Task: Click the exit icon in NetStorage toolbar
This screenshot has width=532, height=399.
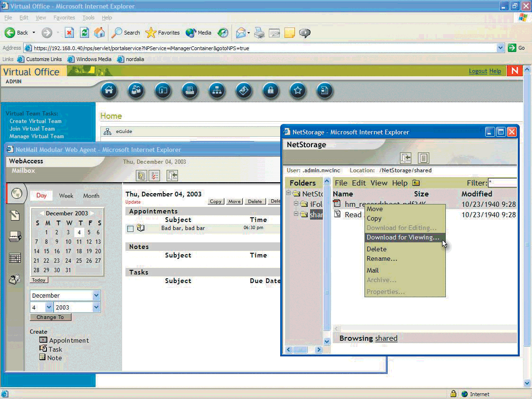Action: coord(406,158)
